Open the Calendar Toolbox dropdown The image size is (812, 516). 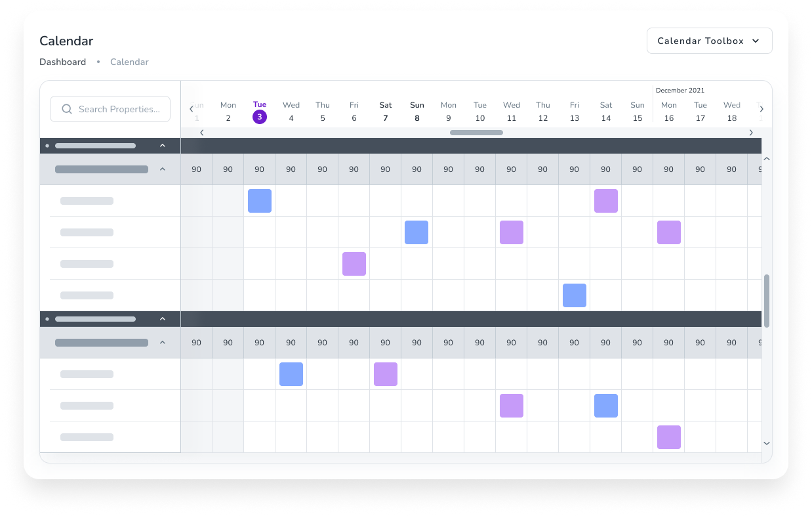709,41
